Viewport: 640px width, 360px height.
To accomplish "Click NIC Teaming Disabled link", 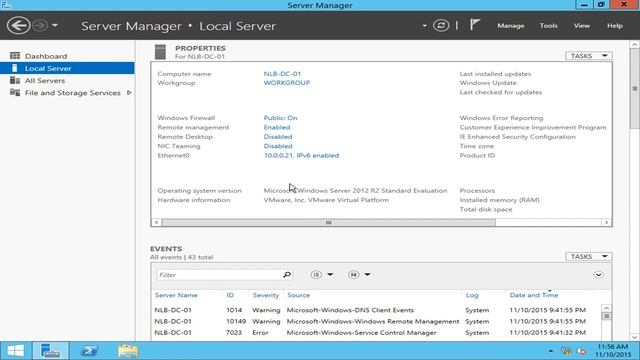I will coord(278,146).
